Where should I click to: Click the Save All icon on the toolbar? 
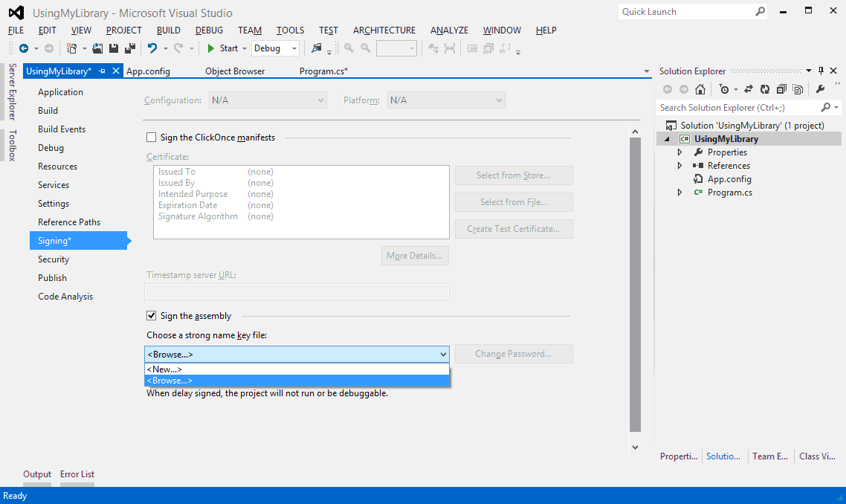tap(129, 48)
